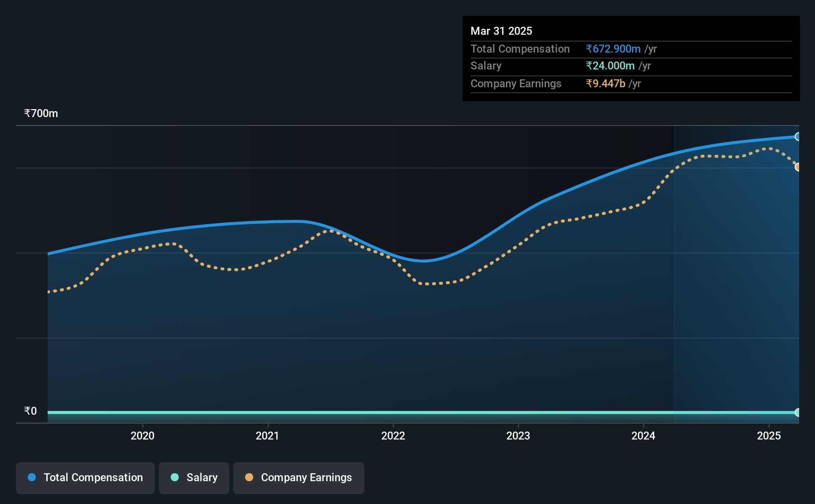Toggle the Total Compensation legend button
This screenshot has height=504, width=815.
[85, 478]
